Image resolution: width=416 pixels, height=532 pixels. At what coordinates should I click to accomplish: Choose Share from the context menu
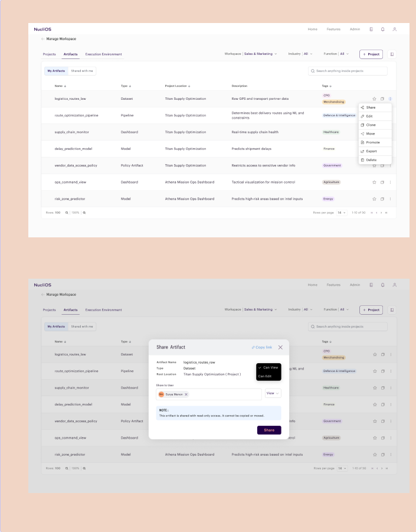point(375,107)
